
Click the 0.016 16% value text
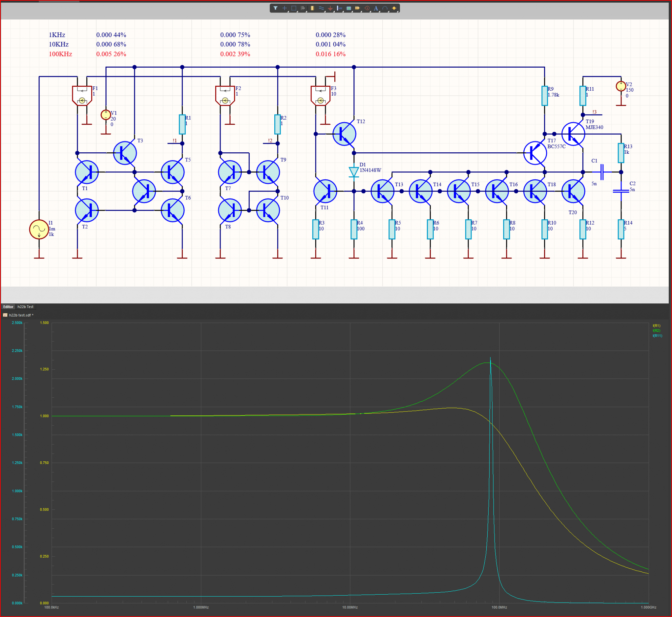[x=330, y=54]
